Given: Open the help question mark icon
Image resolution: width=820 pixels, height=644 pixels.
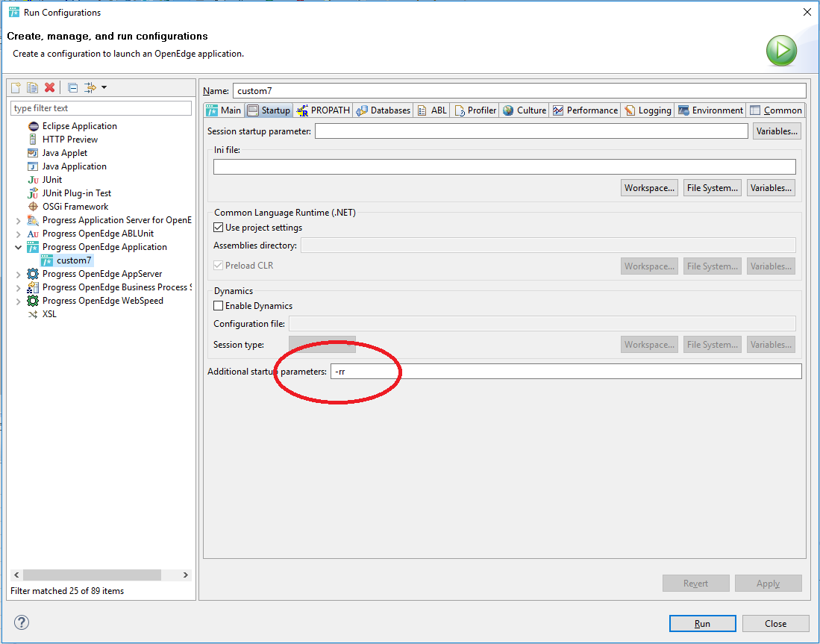Looking at the screenshot, I should [x=22, y=622].
